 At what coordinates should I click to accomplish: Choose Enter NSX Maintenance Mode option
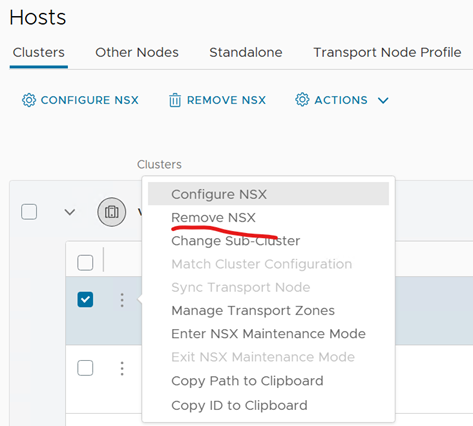pos(268,334)
